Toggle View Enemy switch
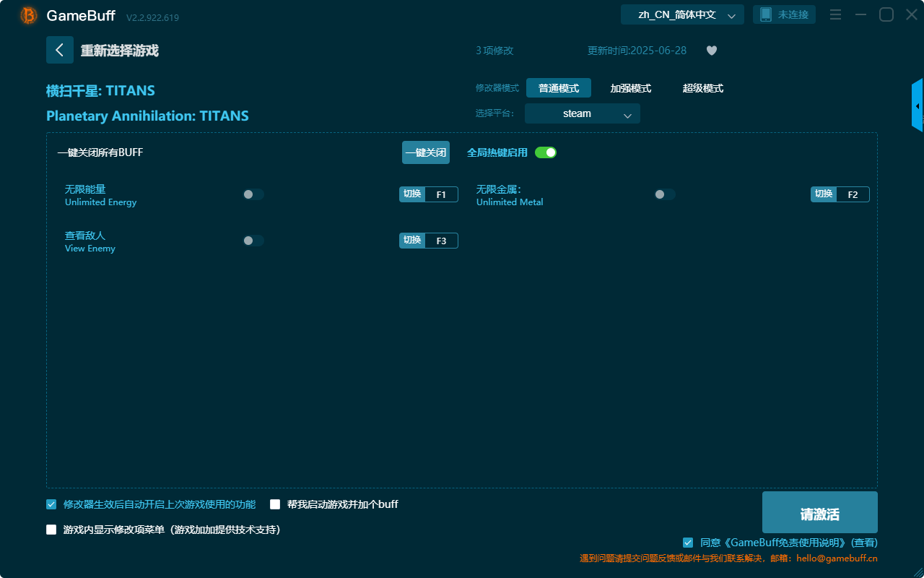Image resolution: width=924 pixels, height=578 pixels. (x=253, y=241)
